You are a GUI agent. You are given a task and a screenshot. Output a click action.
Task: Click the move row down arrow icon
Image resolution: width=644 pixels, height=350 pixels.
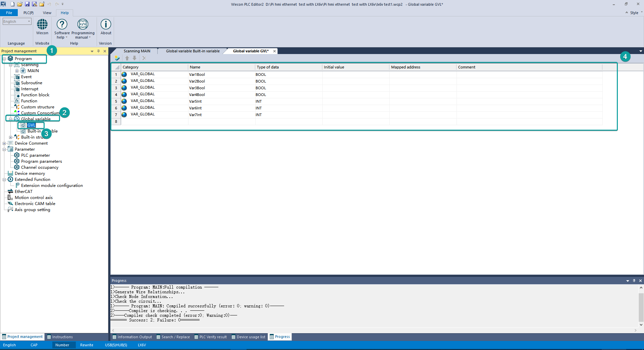point(135,58)
